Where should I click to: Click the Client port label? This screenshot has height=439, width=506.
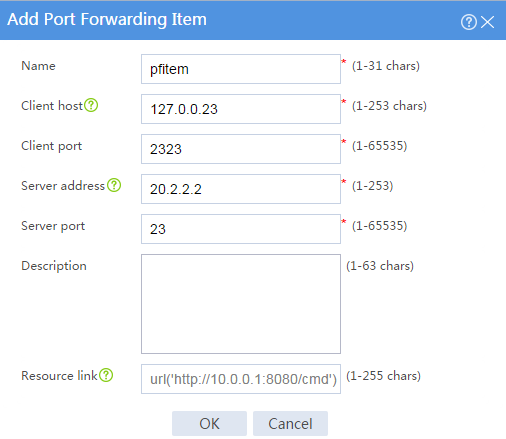pyautogui.click(x=52, y=146)
